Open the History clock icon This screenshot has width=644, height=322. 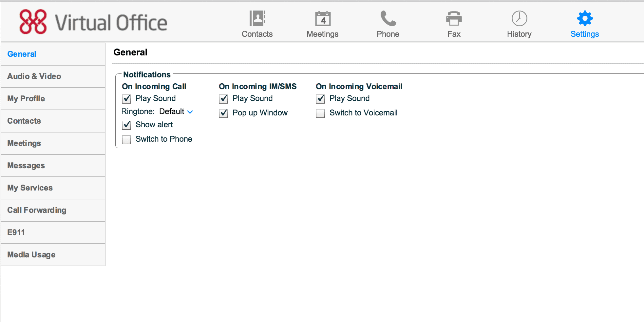[519, 18]
